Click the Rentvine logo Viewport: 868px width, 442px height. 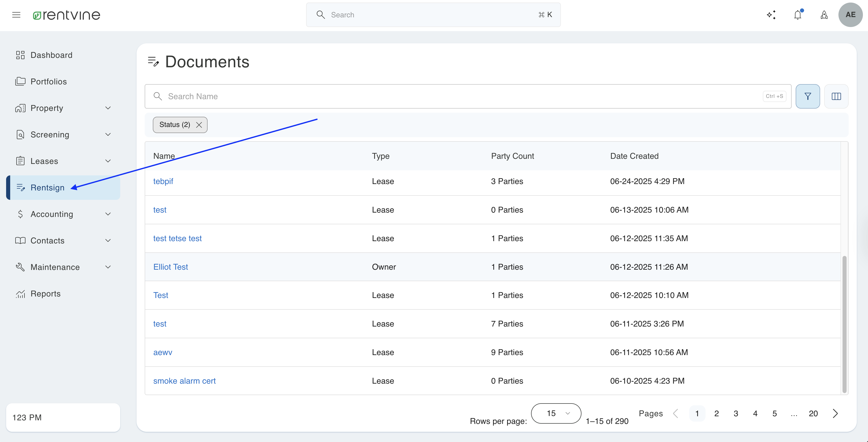(66, 15)
